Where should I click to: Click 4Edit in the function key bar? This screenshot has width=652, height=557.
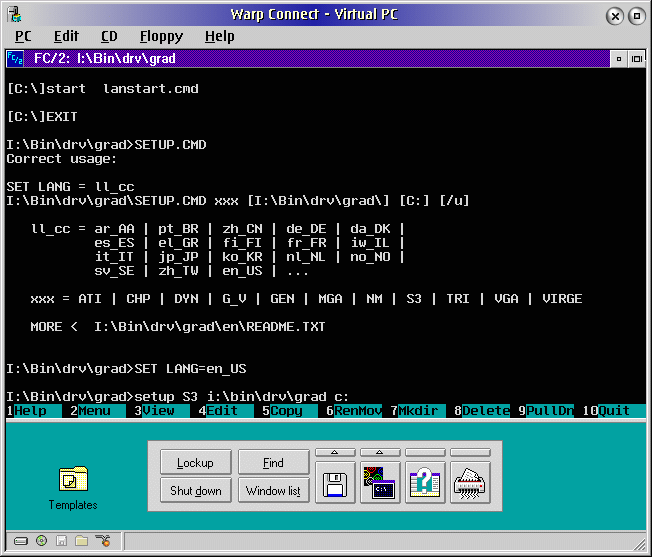(x=226, y=411)
